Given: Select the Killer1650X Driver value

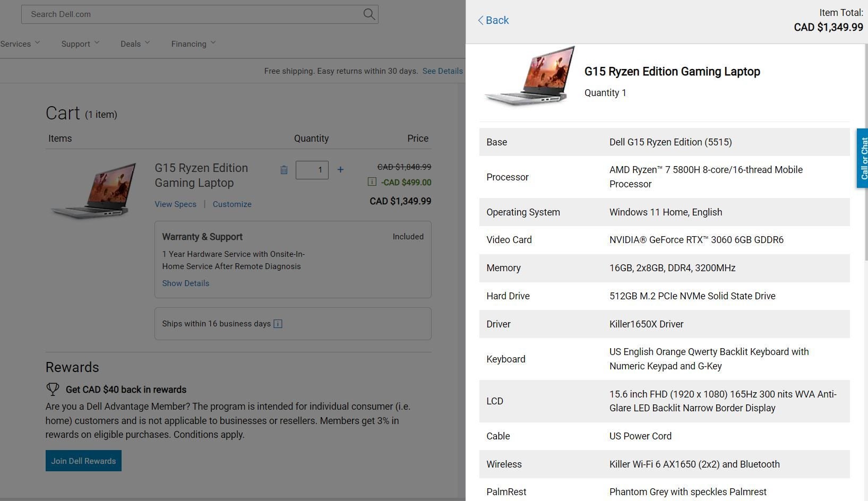Looking at the screenshot, I should click(646, 324).
